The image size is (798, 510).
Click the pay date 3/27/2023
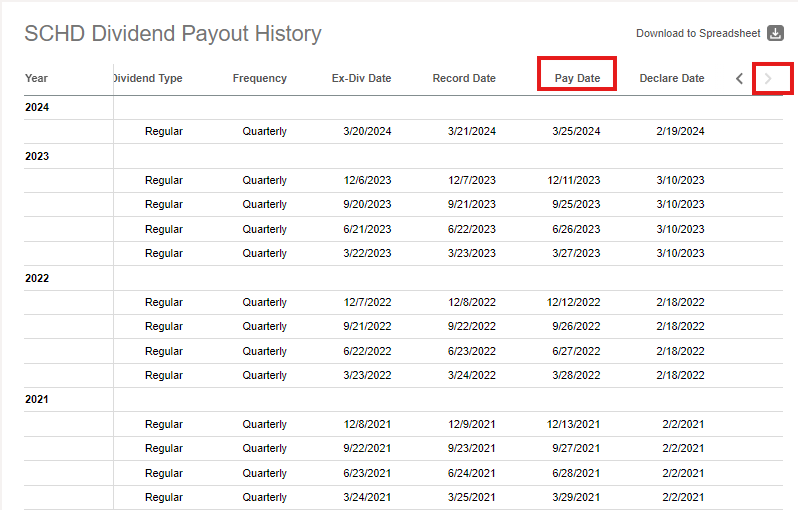pos(576,253)
